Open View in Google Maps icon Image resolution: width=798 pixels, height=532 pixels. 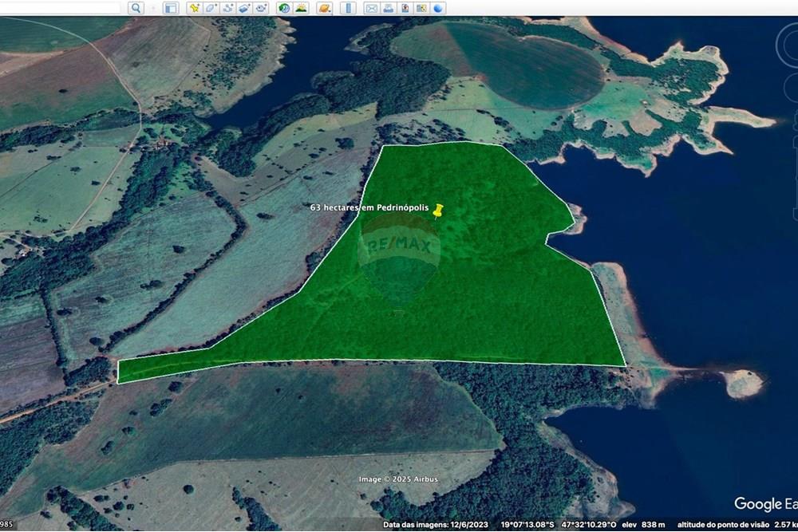(x=421, y=8)
